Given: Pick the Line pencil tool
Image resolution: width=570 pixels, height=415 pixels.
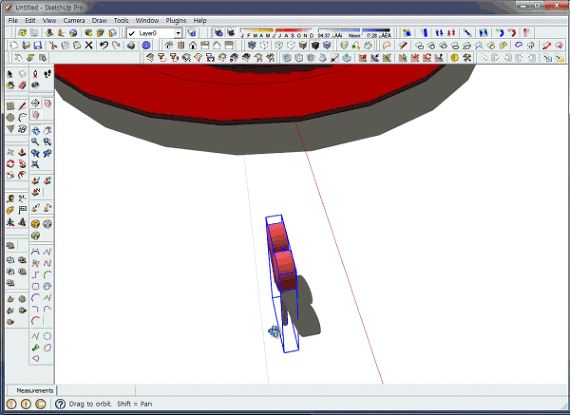Looking at the screenshot, I should [x=22, y=106].
